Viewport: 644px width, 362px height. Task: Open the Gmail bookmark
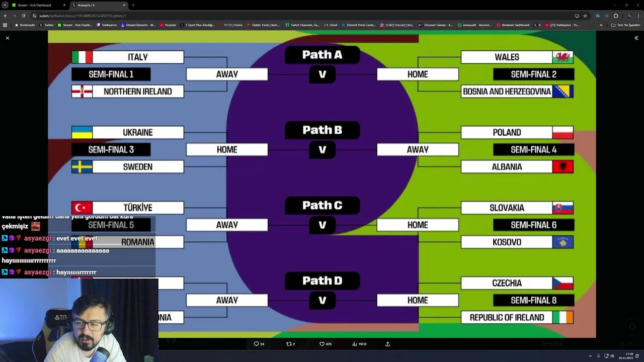point(331,25)
